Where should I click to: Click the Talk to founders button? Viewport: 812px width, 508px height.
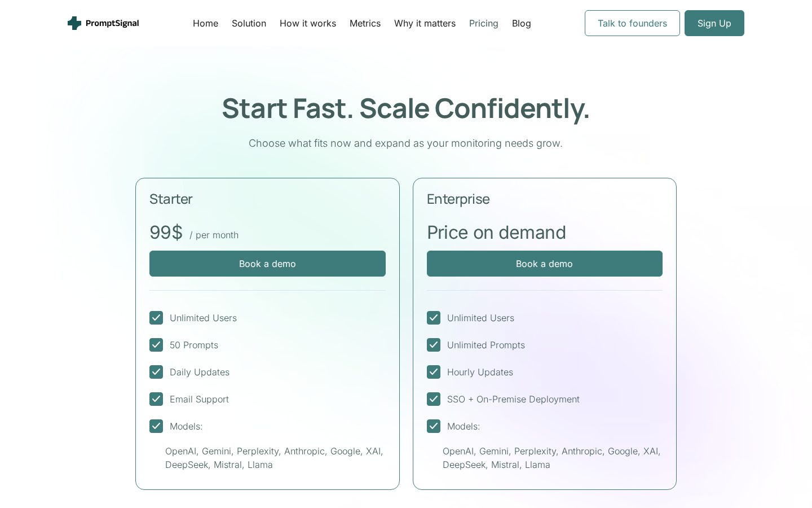tap(632, 23)
